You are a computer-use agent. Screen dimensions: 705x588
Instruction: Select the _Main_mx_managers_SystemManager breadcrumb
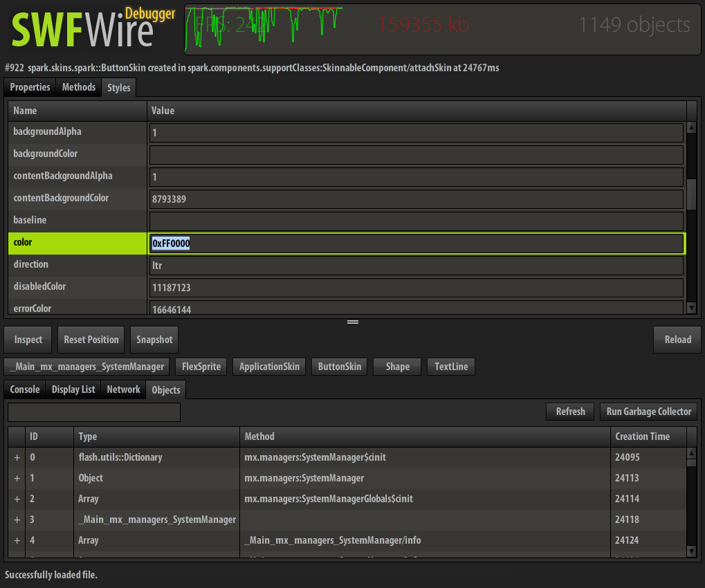tap(87, 367)
